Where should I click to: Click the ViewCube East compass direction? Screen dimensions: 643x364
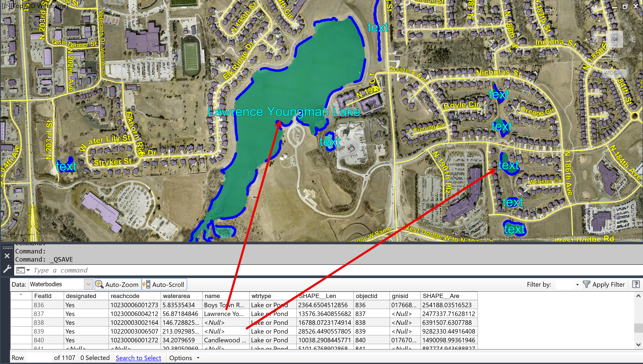coord(634,39)
